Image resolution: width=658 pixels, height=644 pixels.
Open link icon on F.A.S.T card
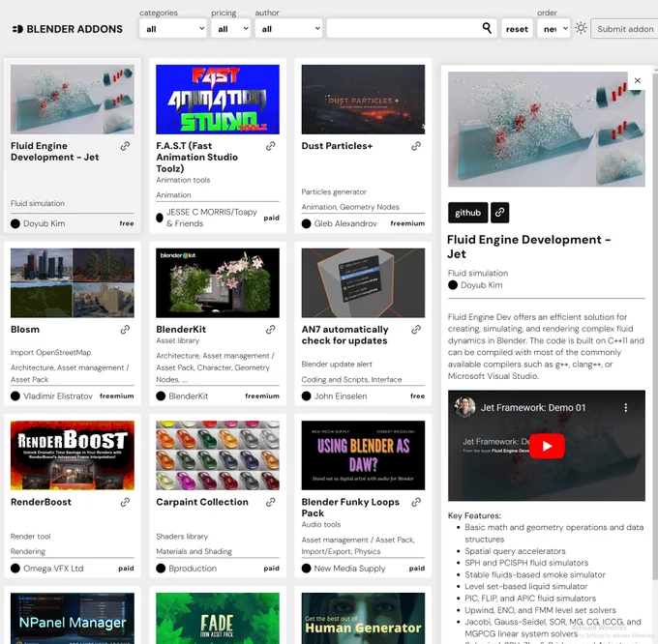(271, 146)
